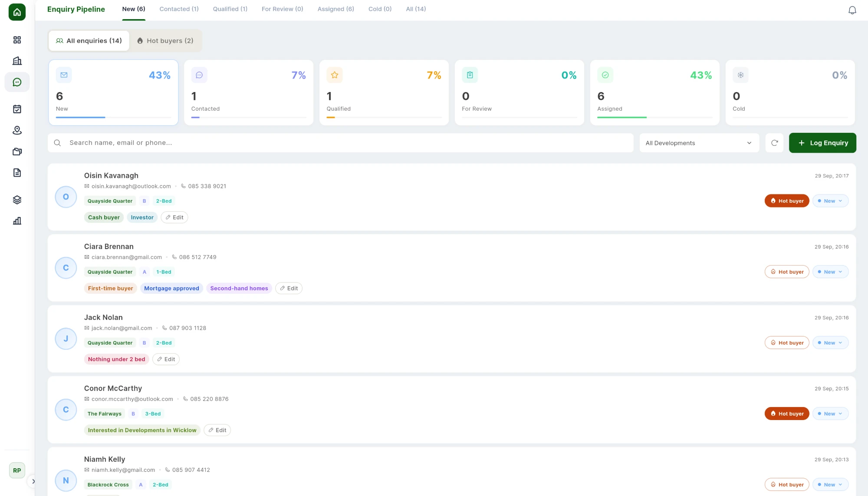The height and width of the screenshot is (496, 868).
Task: Click the Assigned card progress bar
Action: tap(654, 117)
